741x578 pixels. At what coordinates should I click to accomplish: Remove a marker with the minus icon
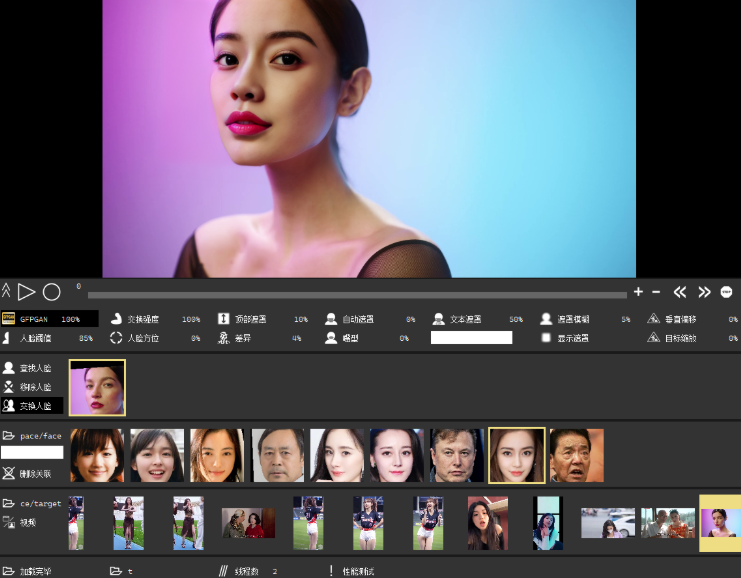tap(656, 292)
